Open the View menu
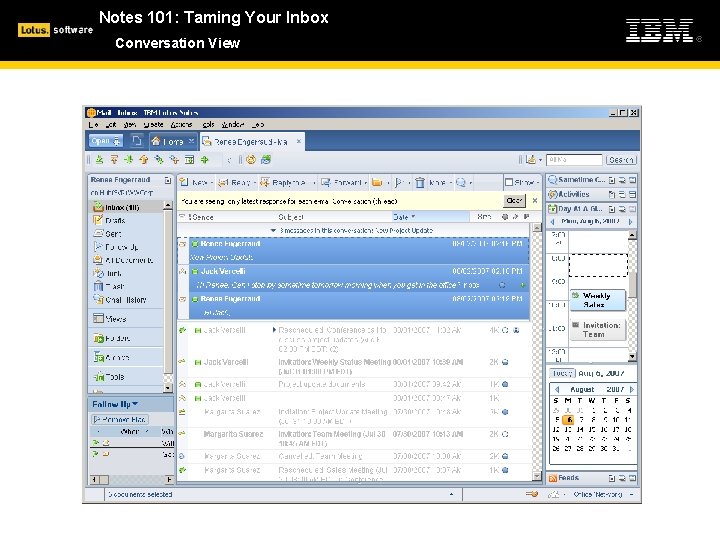Screen dimensions: 720x540 (x=129, y=124)
